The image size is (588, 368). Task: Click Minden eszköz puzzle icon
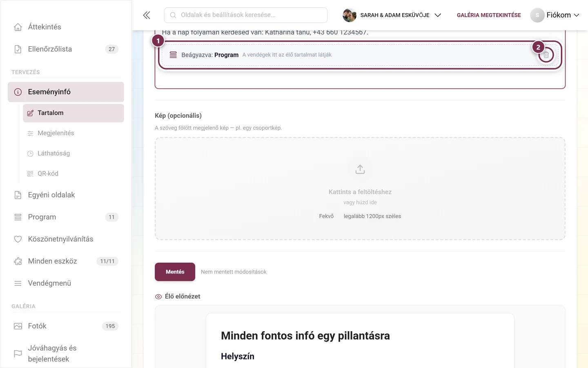point(18,261)
